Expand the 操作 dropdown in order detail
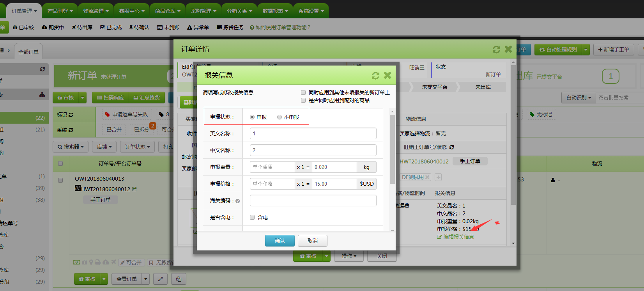The height and width of the screenshot is (291, 644). pyautogui.click(x=349, y=256)
